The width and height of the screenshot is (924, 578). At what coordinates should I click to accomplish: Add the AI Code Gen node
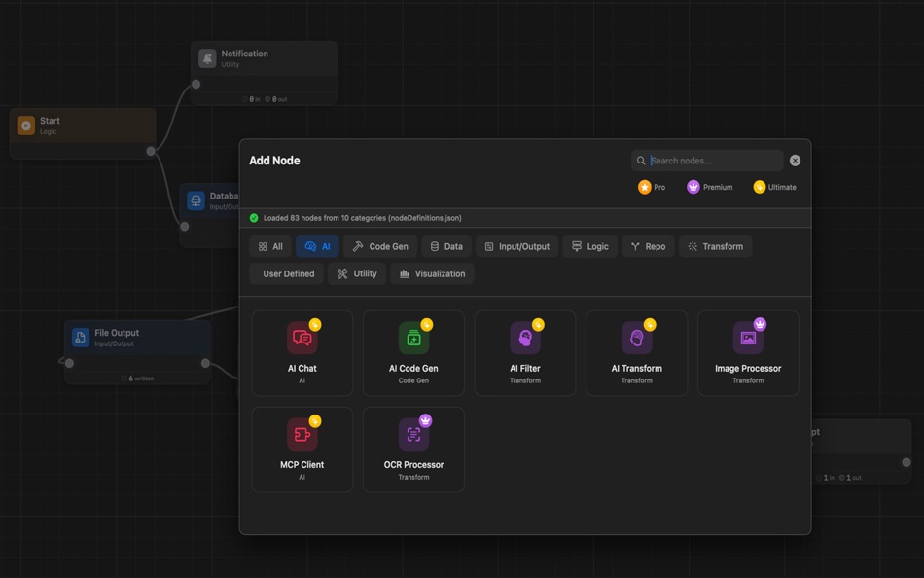point(413,353)
